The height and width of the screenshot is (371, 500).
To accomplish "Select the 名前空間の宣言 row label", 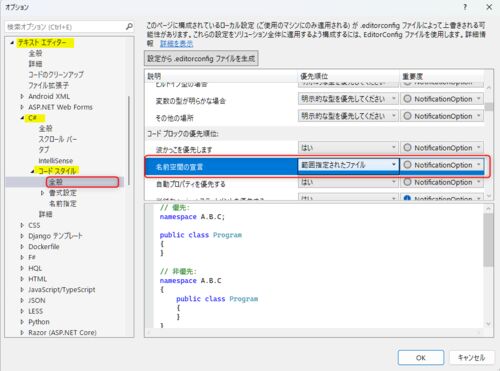I will point(179,167).
